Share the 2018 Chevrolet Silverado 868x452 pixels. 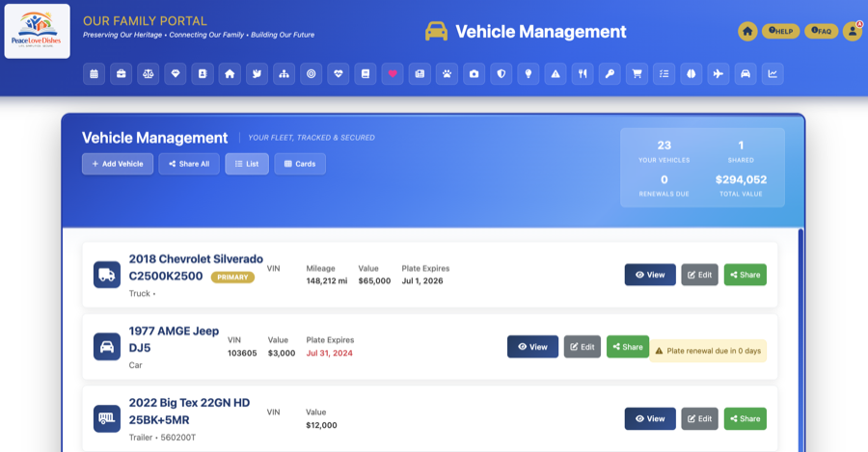click(x=746, y=275)
